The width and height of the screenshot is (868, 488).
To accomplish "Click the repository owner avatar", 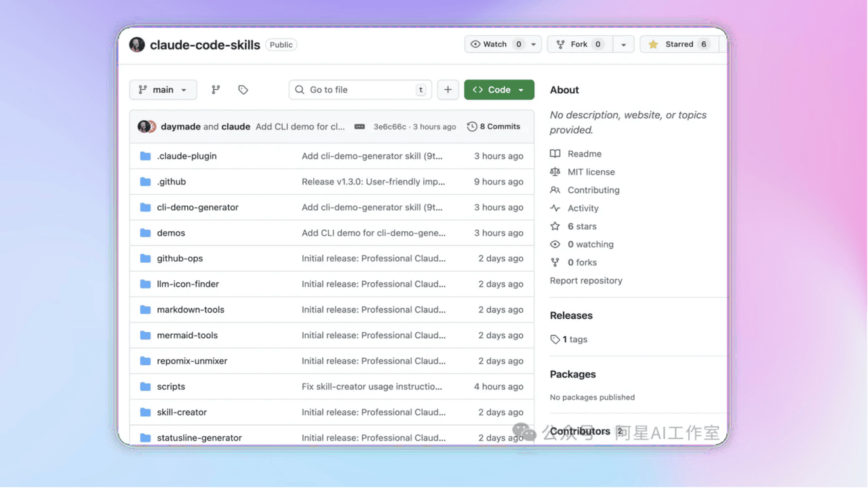I will 137,45.
